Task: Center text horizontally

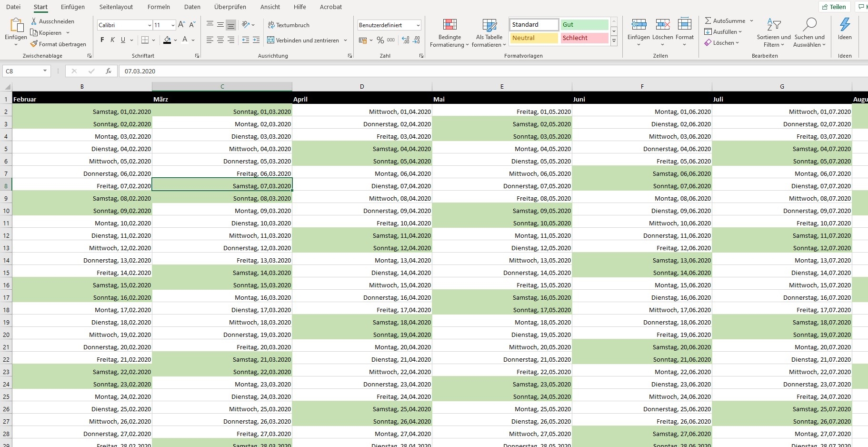Action: (x=220, y=40)
